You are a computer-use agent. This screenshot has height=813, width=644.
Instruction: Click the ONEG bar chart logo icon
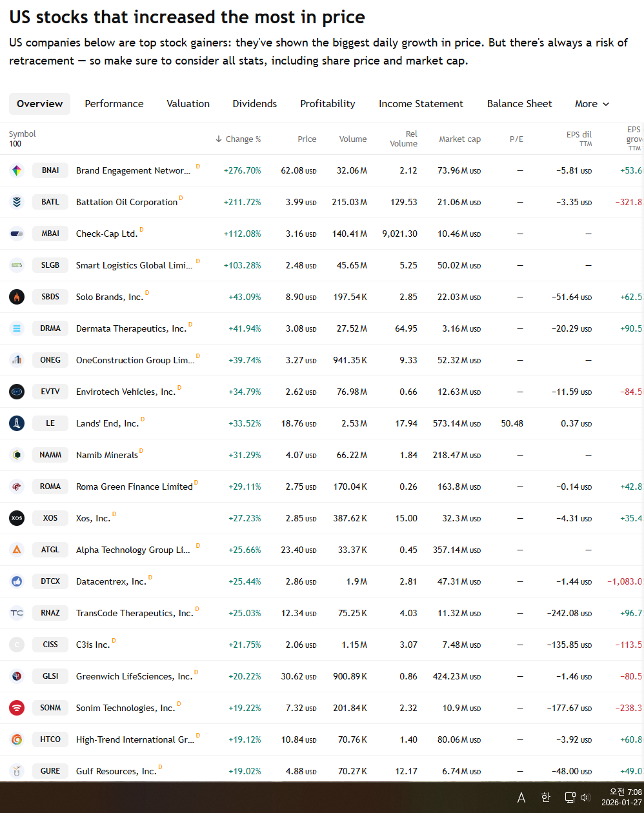(17, 360)
